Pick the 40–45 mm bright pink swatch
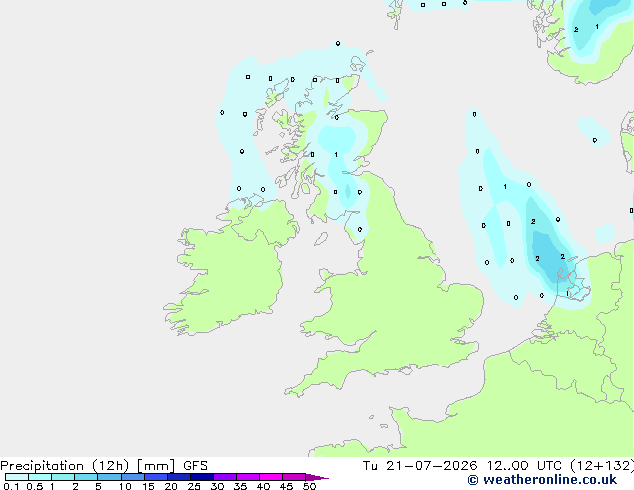The width and height of the screenshot is (634, 490). pos(271,477)
